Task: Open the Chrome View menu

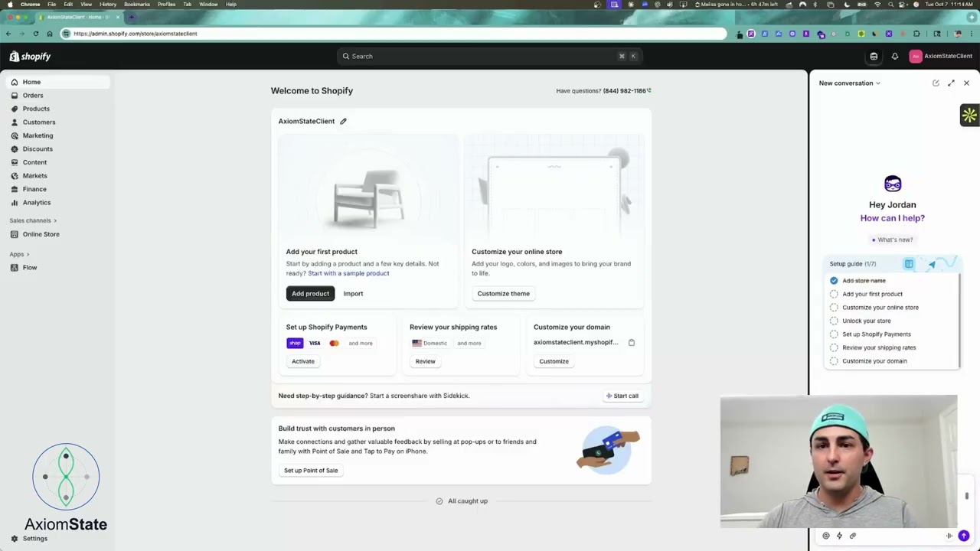Action: click(86, 4)
